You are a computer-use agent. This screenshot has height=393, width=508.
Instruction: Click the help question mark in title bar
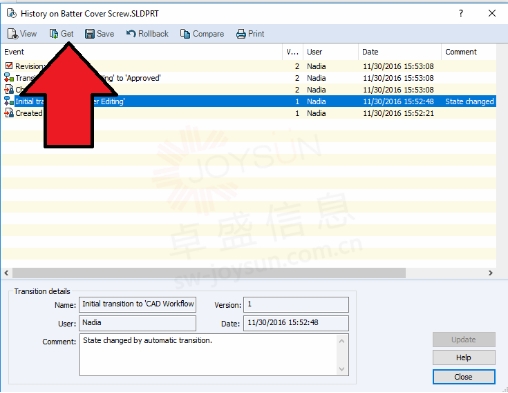click(x=461, y=13)
